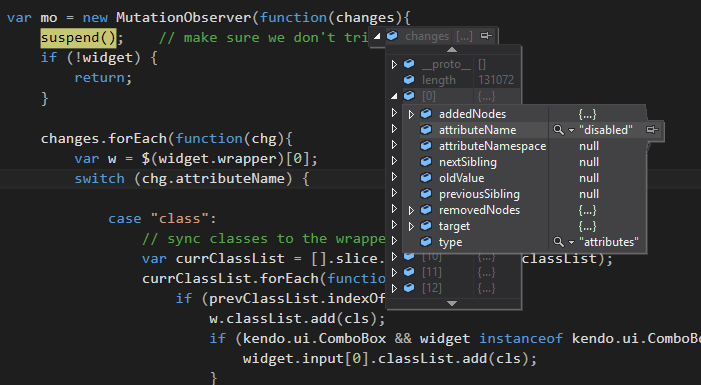Select the nextSibling property row
This screenshot has height=385, width=701.
[532, 162]
